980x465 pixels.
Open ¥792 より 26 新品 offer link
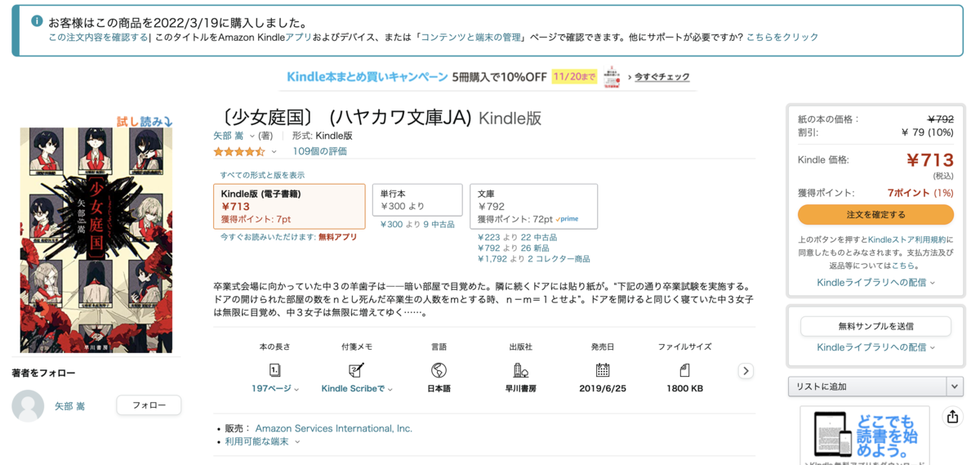click(x=513, y=248)
